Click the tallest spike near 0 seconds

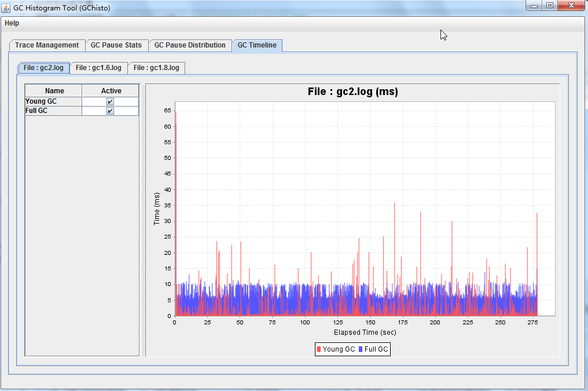pyautogui.click(x=175, y=214)
